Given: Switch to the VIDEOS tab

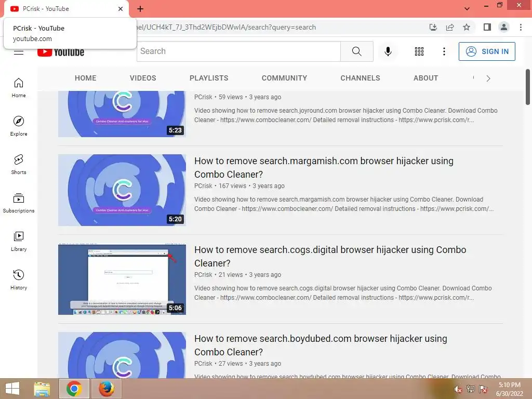Looking at the screenshot, I should [143, 78].
